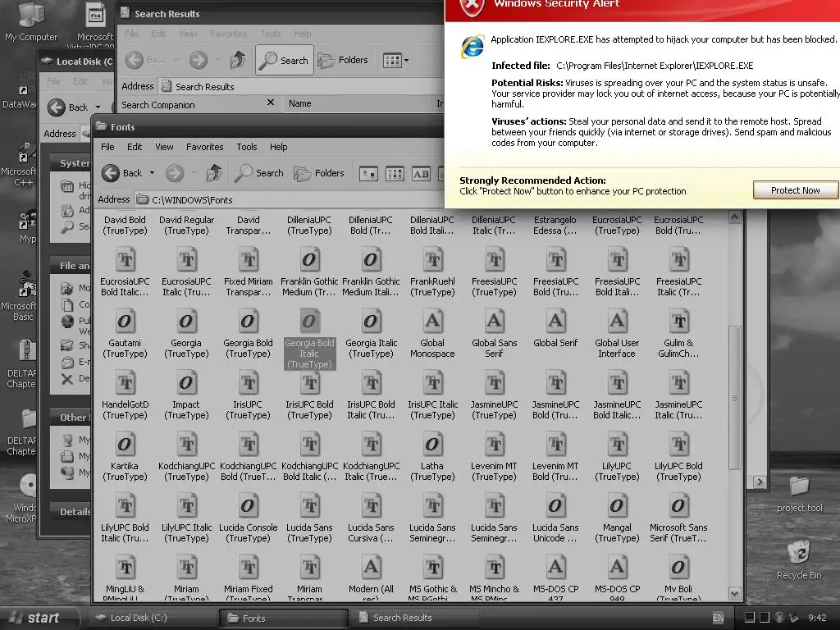The image size is (840, 630).
Task: Switch Fonts view to Large Icons
Action: [368, 174]
